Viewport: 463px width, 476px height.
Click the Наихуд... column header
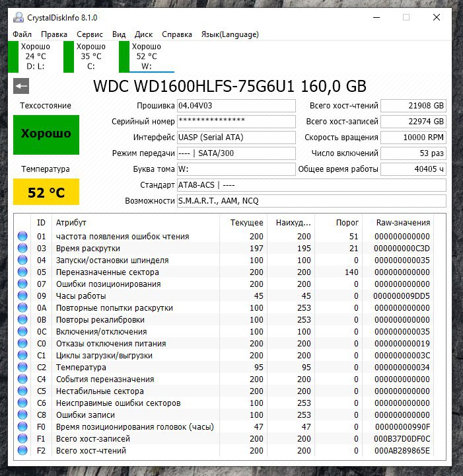pyautogui.click(x=291, y=223)
